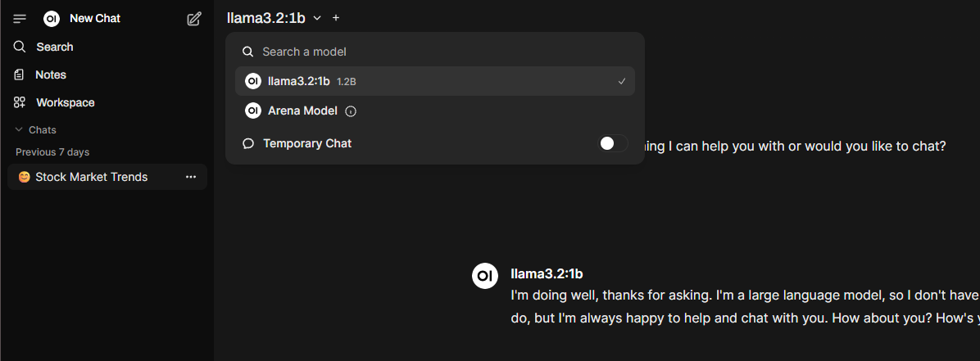Viewport: 980px width, 361px height.
Task: Toggle the sidebar with the hamburger icon
Action: [x=20, y=19]
